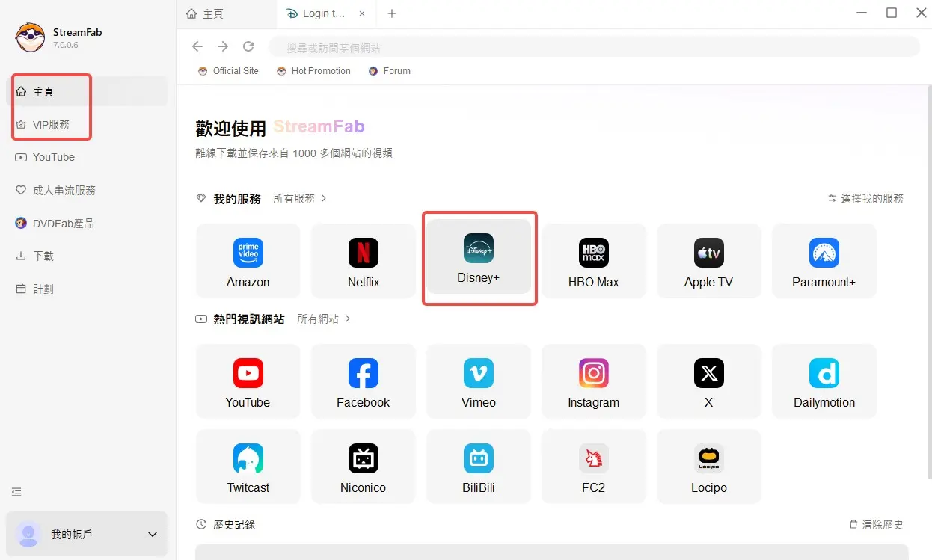Image resolution: width=932 pixels, height=560 pixels.
Task: Open the FC2 site tile
Action: point(594,467)
